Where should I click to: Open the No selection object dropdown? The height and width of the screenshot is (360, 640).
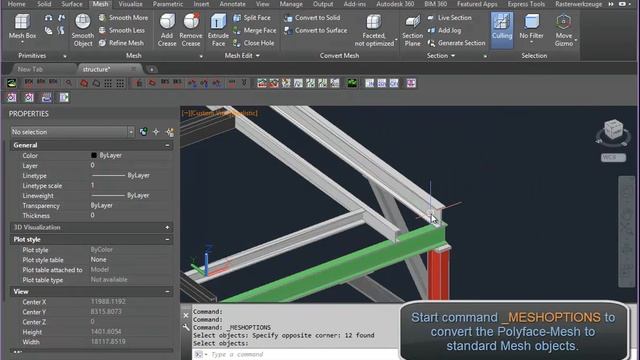(x=131, y=132)
